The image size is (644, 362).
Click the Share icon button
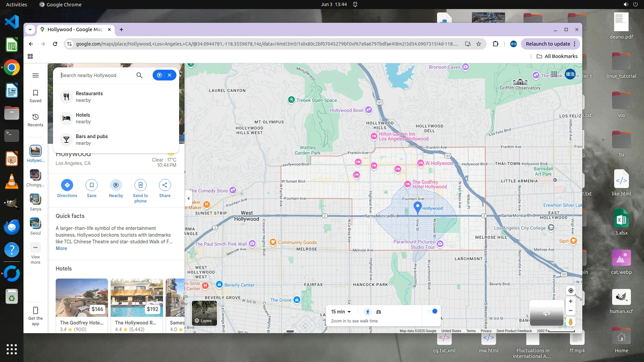[165, 185]
